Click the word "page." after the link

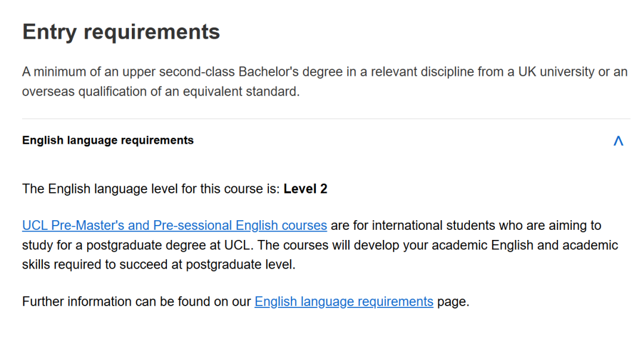[453, 302]
